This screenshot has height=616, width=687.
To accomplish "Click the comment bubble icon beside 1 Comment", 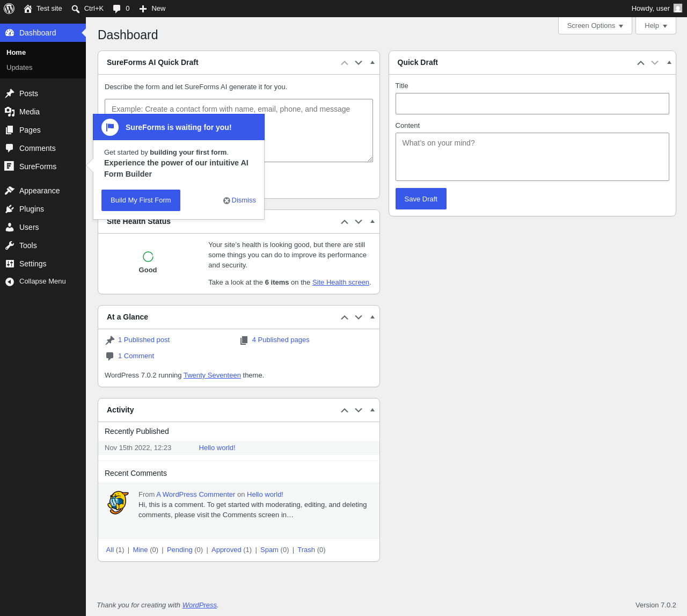I will point(110,356).
